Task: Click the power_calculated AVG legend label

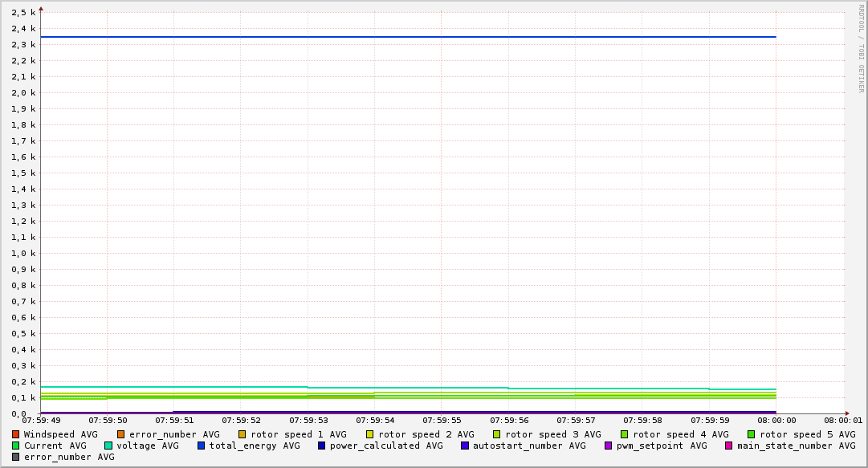Action: pyautogui.click(x=386, y=446)
